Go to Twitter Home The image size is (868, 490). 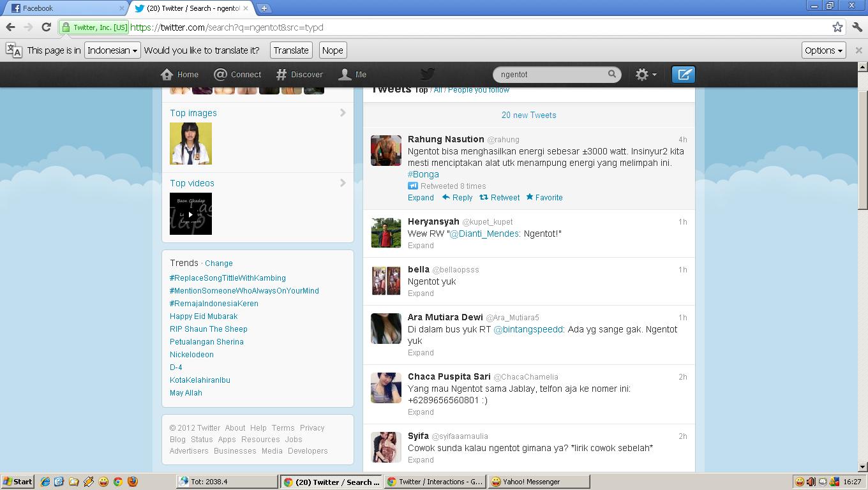[x=180, y=75]
